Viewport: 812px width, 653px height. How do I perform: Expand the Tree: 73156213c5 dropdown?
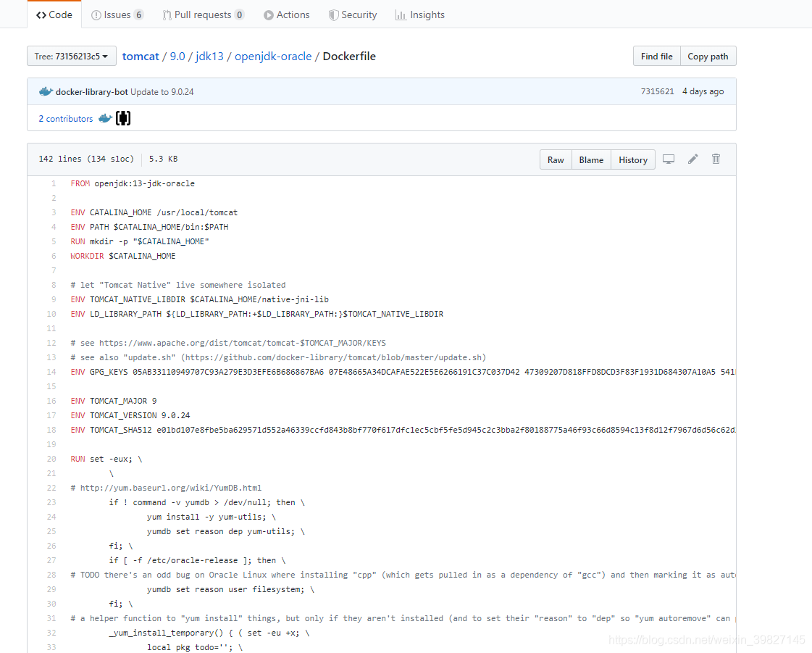click(x=72, y=56)
